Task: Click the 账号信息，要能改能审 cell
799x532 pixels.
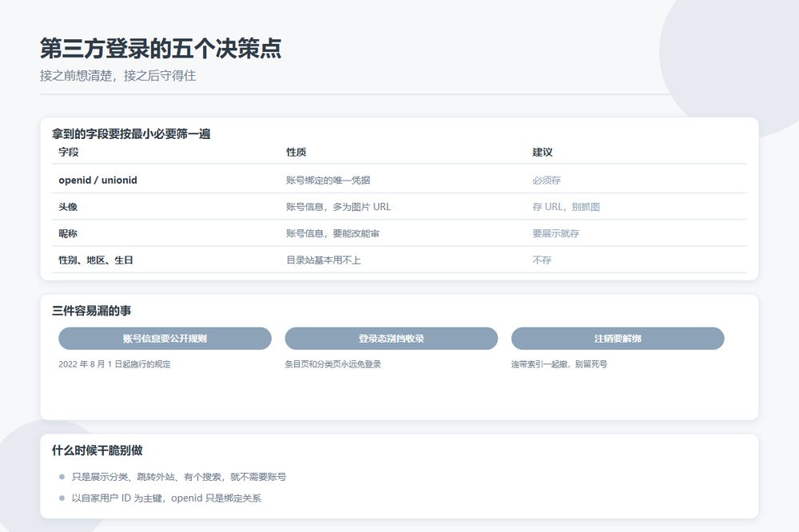Action: click(332, 233)
